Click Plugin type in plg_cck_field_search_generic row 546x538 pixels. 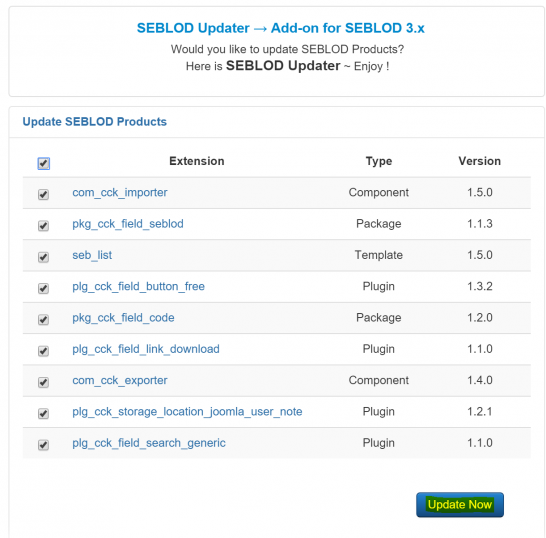tap(379, 443)
